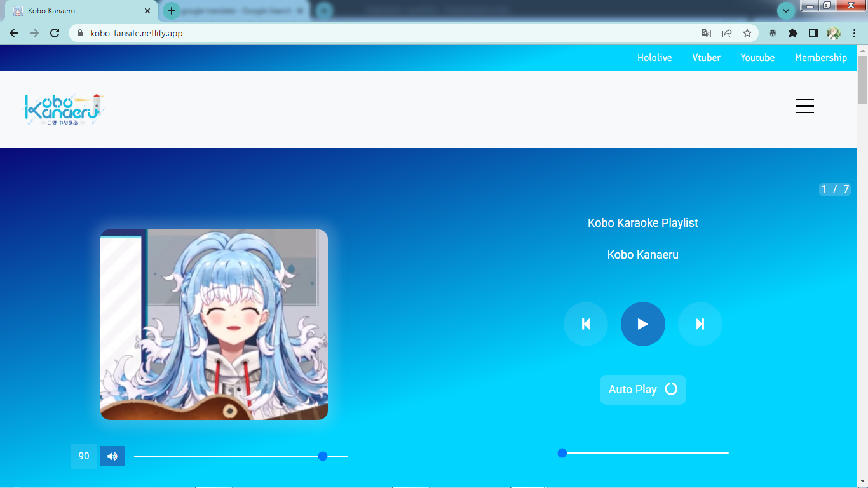Image resolution: width=868 pixels, height=488 pixels.
Task: Click the Kobo Karaoke Playlist title
Action: click(643, 223)
